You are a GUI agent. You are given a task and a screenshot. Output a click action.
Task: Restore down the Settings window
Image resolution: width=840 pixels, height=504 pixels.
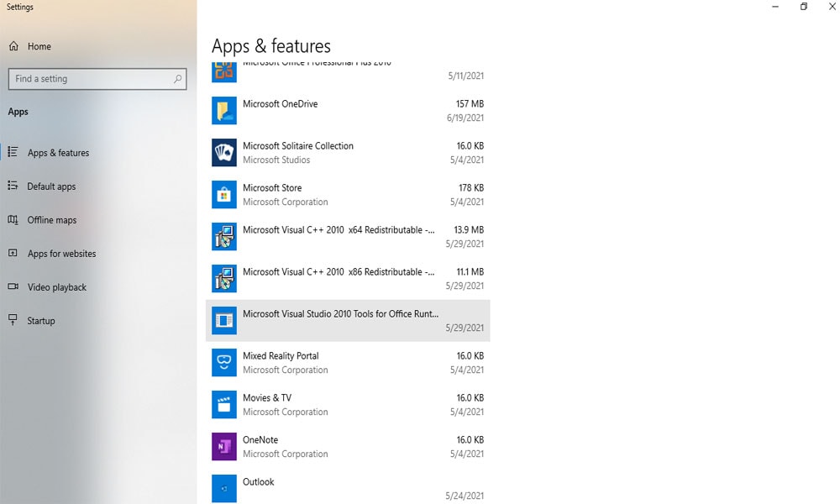point(804,7)
